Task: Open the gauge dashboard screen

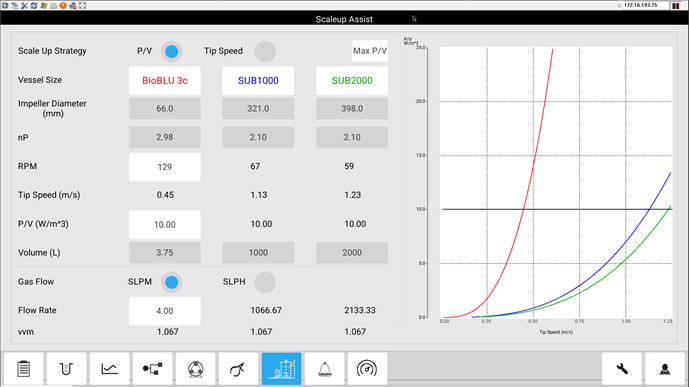Action: coord(367,369)
